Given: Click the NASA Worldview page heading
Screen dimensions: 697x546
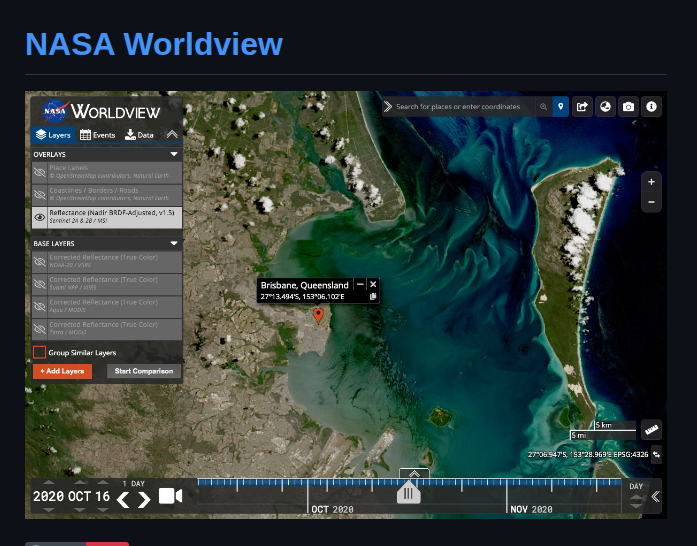Looking at the screenshot, I should (154, 44).
